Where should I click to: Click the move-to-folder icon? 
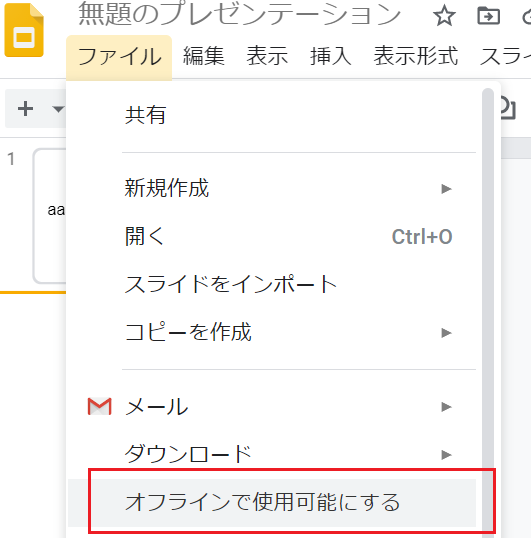pos(488,16)
